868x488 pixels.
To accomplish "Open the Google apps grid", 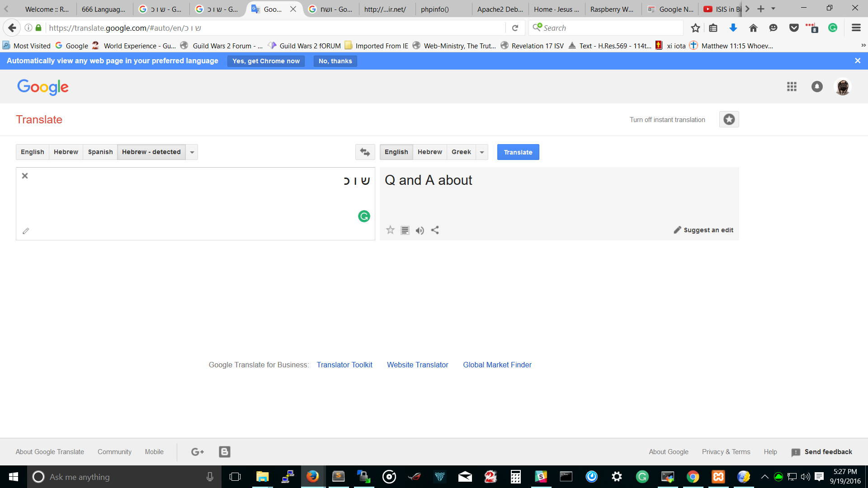I will [791, 87].
